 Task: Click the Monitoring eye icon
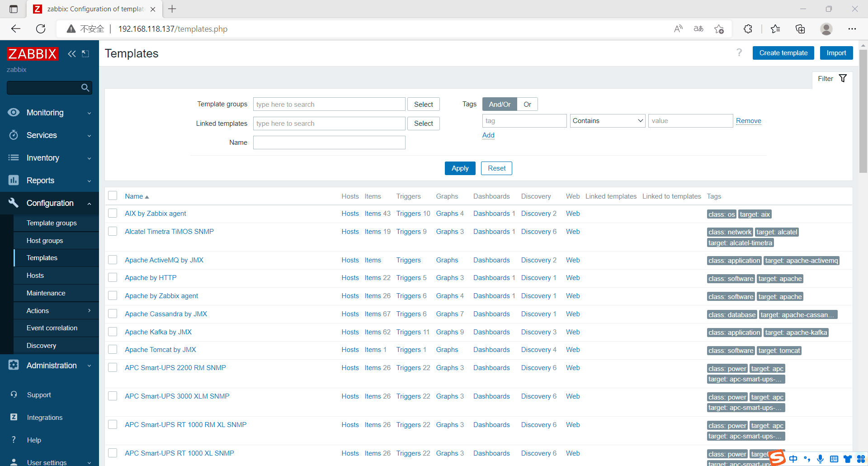(14, 112)
